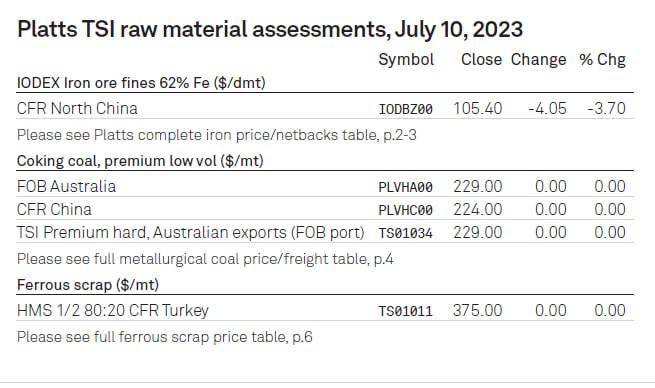Viewport: 655px width, 388px height.
Task: Click the PLVHC00 symbol code
Action: 405,210
